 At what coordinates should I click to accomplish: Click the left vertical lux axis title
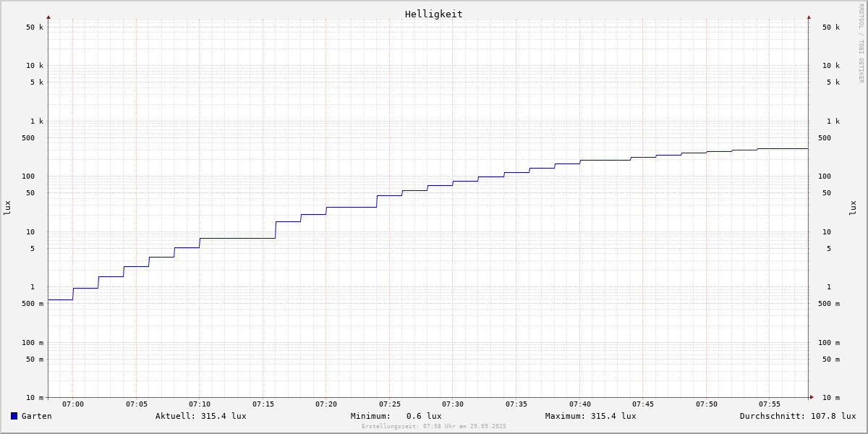coord(7,208)
